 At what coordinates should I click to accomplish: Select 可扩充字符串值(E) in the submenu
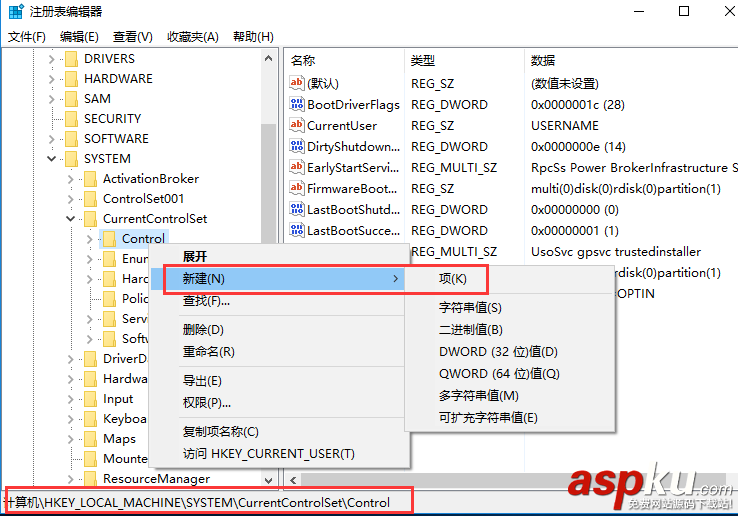(510, 418)
